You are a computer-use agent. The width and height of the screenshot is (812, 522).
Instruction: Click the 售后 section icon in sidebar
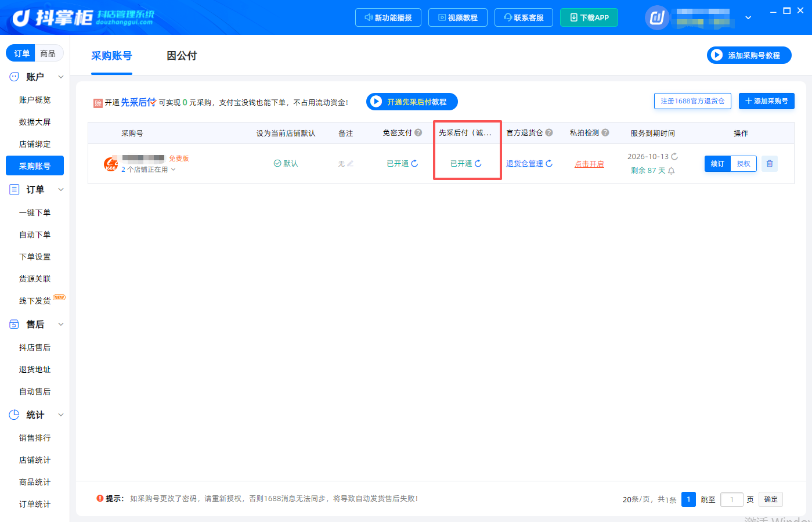coord(15,324)
